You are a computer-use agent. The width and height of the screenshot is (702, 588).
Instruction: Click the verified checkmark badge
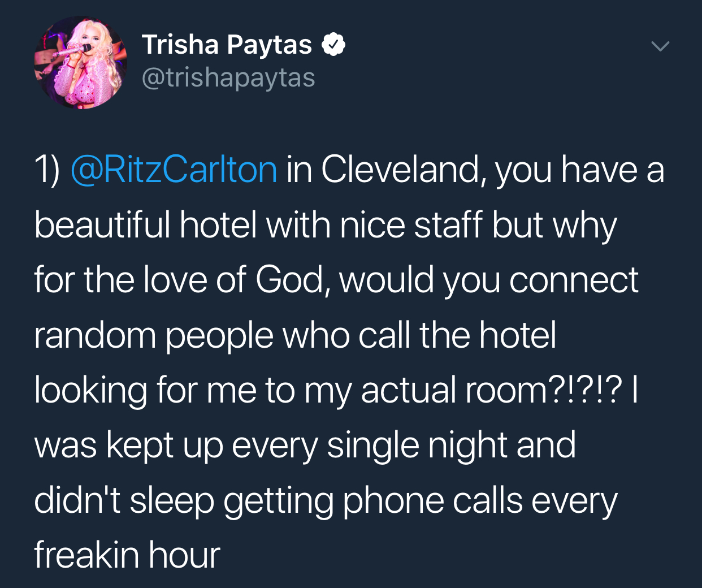click(333, 45)
